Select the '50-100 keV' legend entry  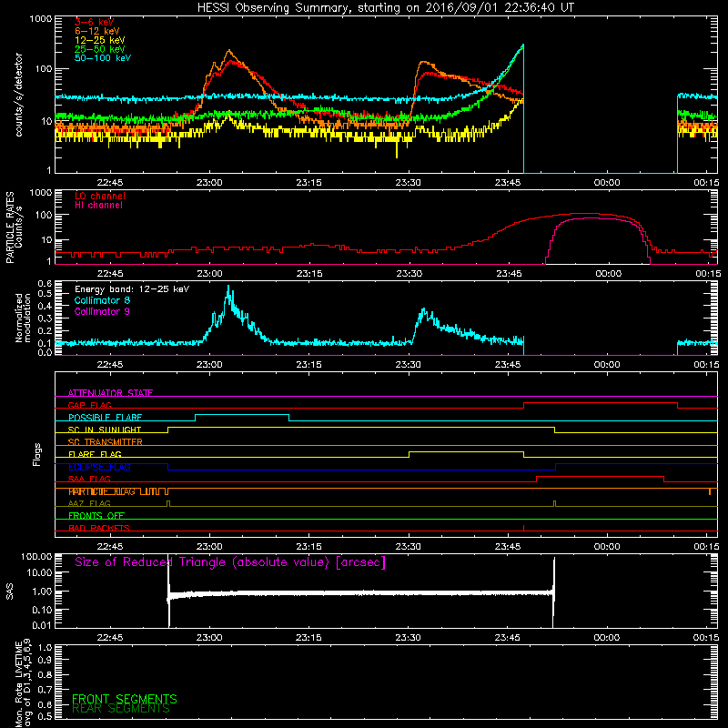click(103, 58)
